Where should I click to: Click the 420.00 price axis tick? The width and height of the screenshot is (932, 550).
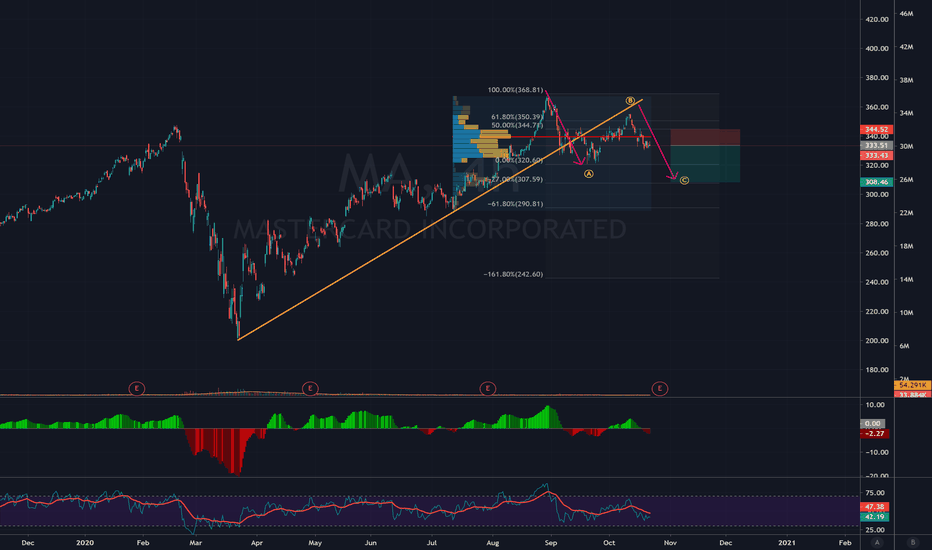coord(877,19)
